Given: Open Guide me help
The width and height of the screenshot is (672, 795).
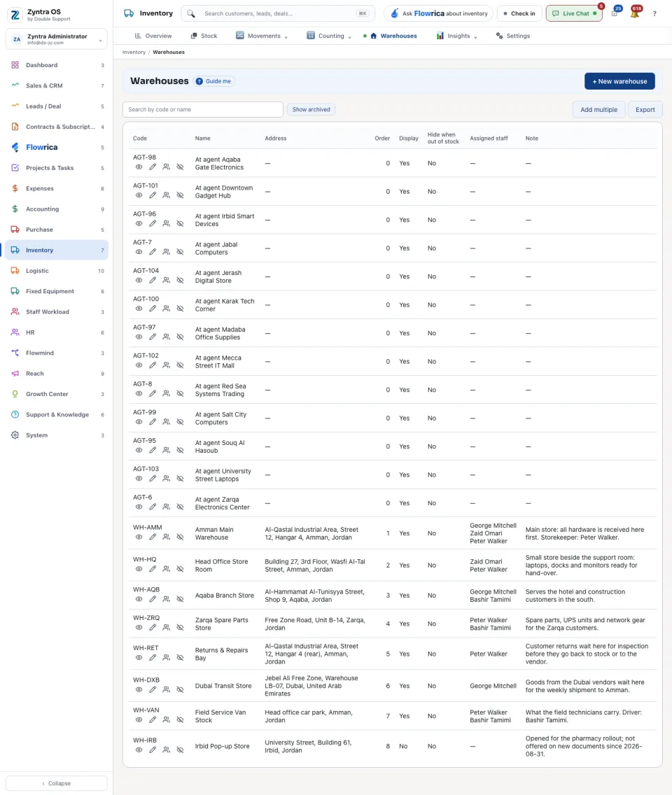Looking at the screenshot, I should (x=213, y=81).
